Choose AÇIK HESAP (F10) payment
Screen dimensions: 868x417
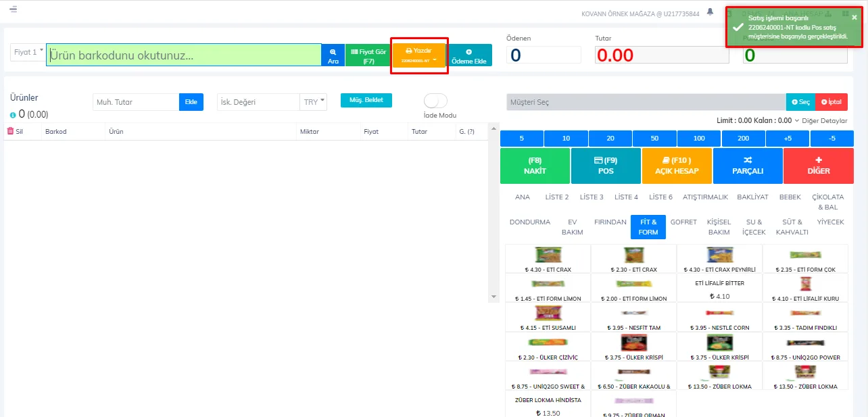pyautogui.click(x=677, y=166)
